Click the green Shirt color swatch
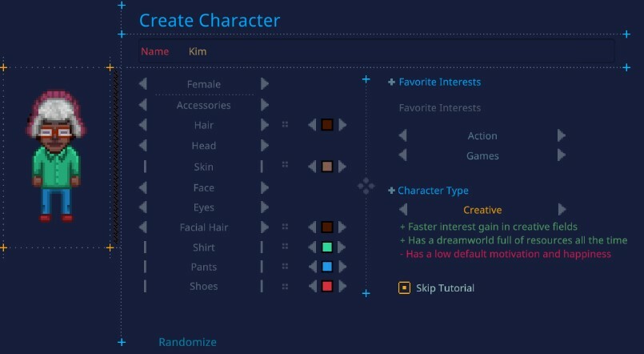Screen dimensions: 644x354 327,247
